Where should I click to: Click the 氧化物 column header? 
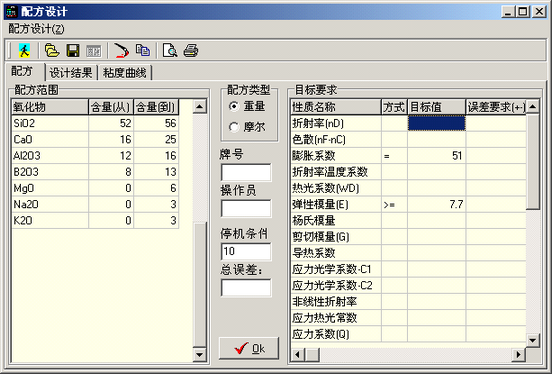pos(50,107)
